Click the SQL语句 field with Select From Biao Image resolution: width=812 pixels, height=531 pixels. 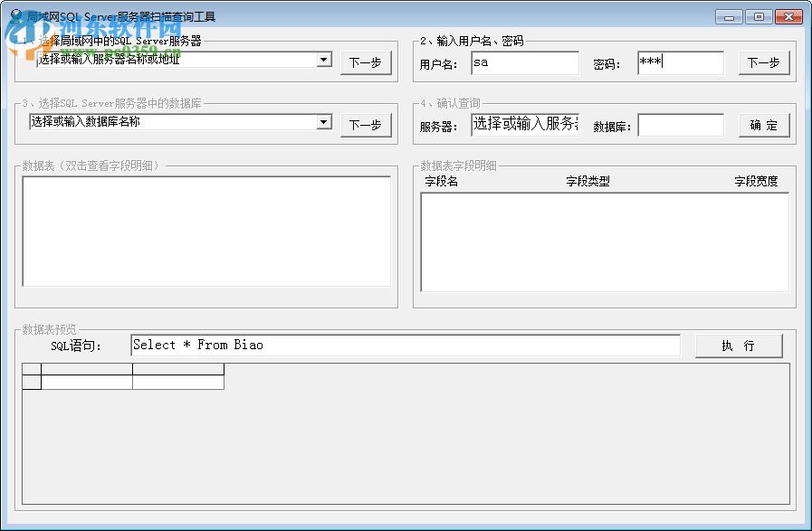(406, 345)
